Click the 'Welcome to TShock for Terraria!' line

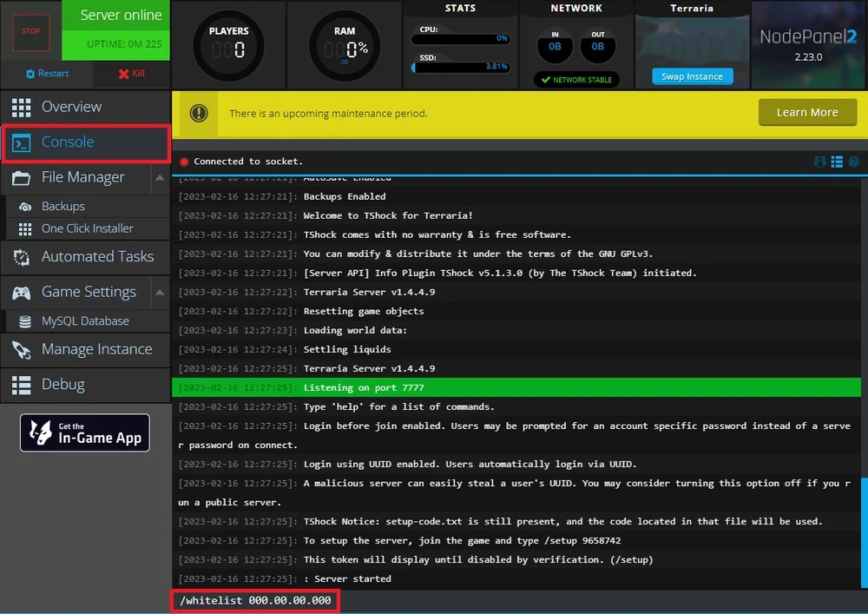coord(516,215)
